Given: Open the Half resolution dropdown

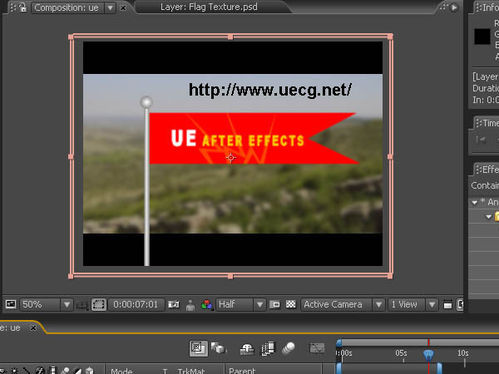Looking at the screenshot, I should (241, 304).
